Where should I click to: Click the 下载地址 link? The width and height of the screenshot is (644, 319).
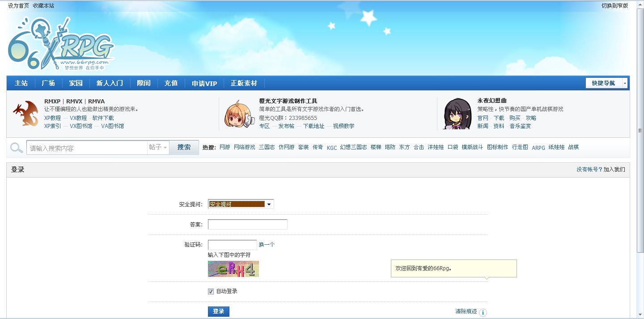314,126
